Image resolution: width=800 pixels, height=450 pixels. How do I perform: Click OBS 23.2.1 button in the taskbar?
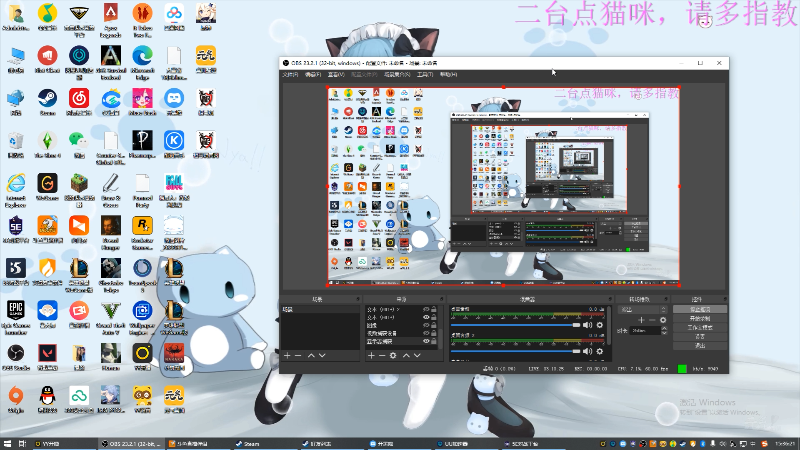click(131, 444)
